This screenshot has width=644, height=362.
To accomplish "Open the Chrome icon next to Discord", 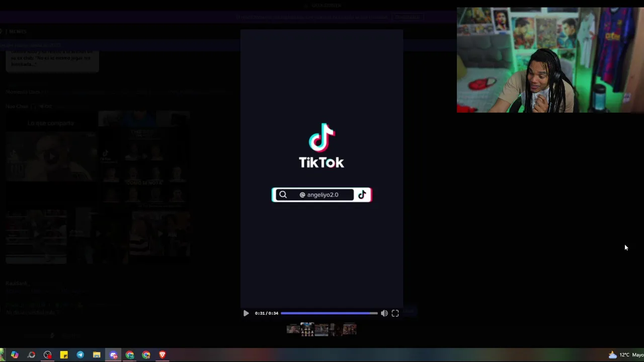I will pos(130,355).
